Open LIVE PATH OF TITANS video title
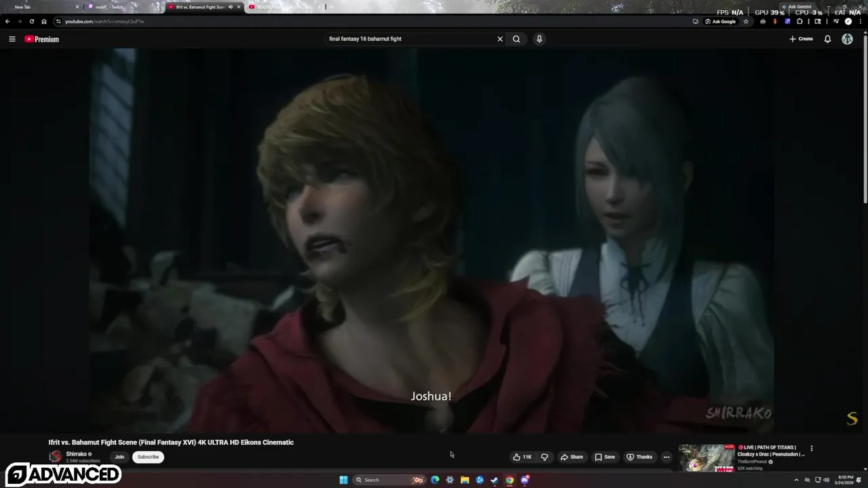This screenshot has width=868, height=488. pyautogui.click(x=771, y=451)
